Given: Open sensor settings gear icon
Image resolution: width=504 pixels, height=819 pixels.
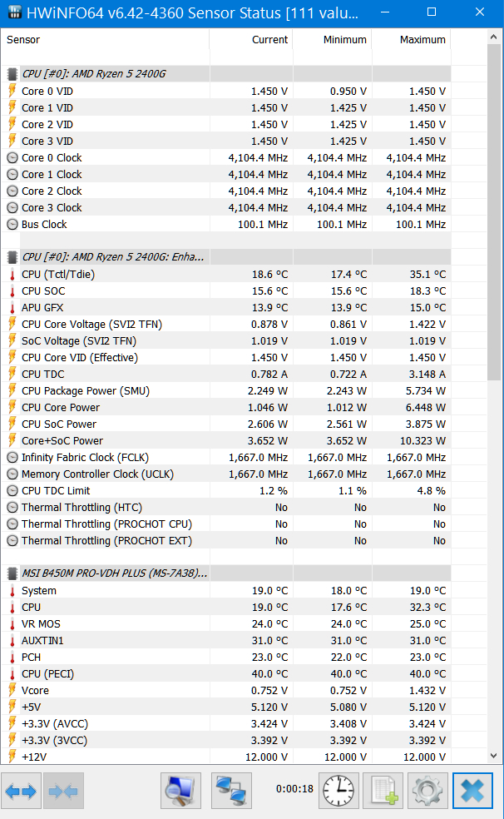Looking at the screenshot, I should pos(427,792).
